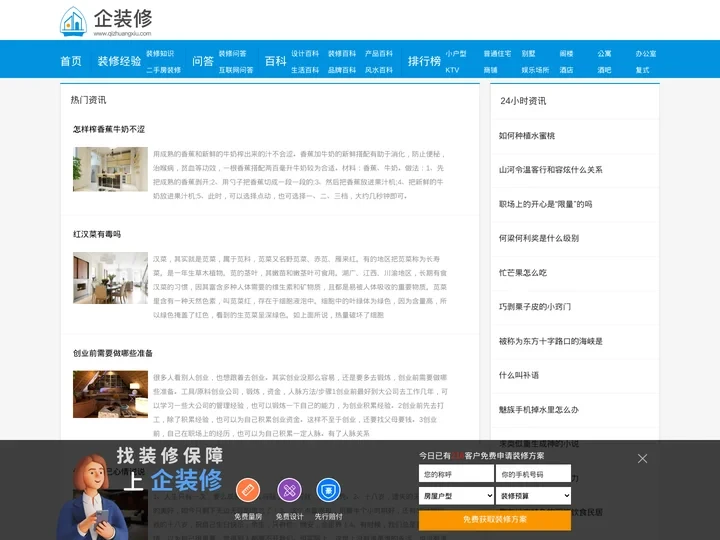
Task: Click the attic thumbnail of 创业 article
Action: (x=110, y=394)
